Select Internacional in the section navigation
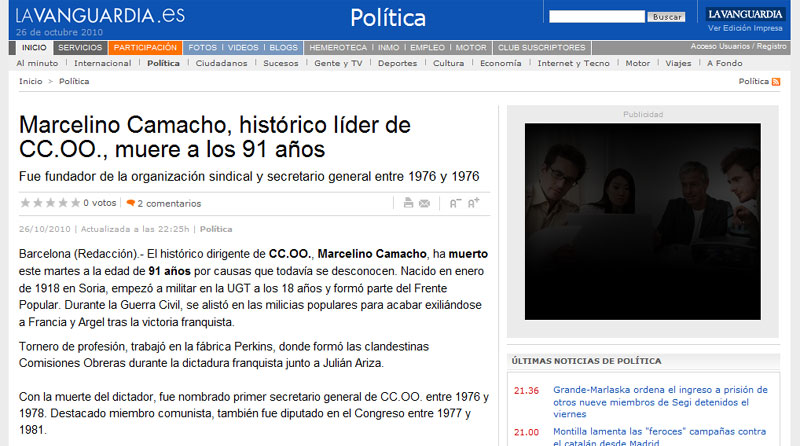Image resolution: width=800 pixels, height=446 pixels. 102,63
